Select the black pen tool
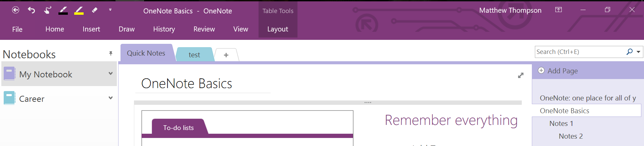Viewport: 644px width, 146px height. [63, 10]
